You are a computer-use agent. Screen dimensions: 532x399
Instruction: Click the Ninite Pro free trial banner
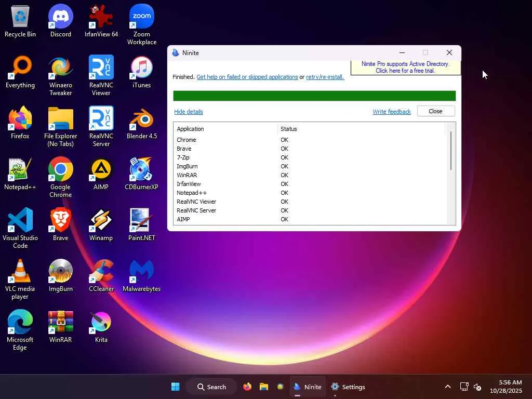click(405, 67)
